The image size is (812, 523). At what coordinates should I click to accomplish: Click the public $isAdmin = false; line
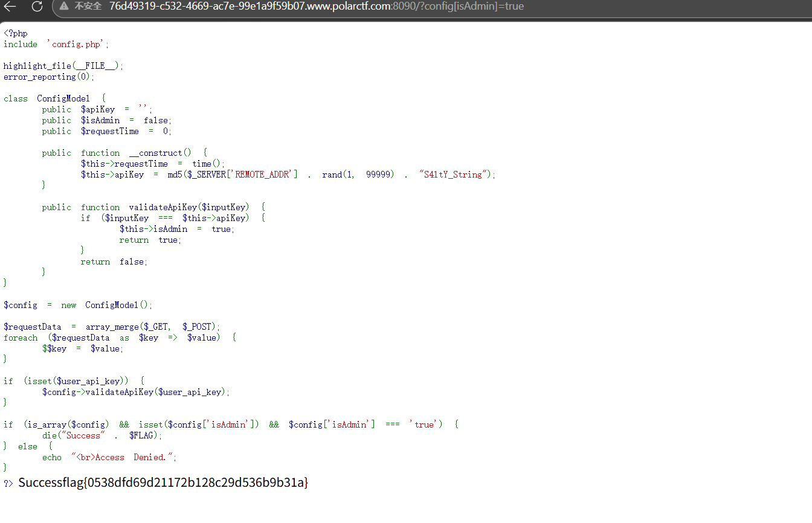point(107,120)
